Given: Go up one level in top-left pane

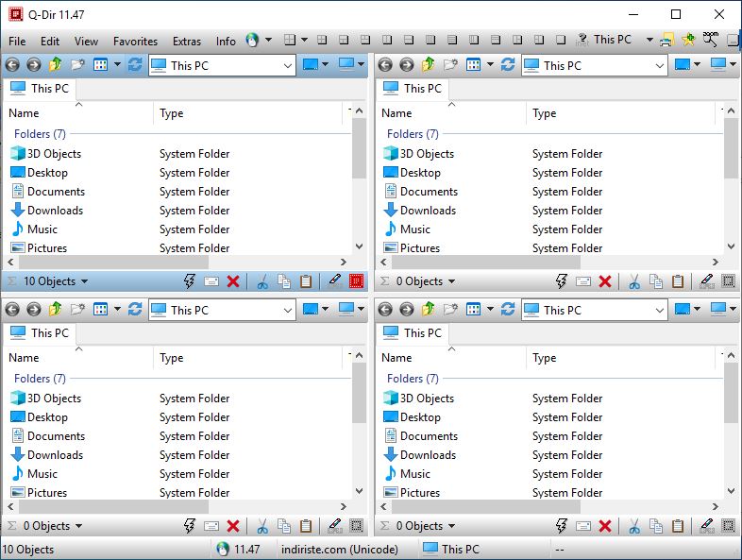Looking at the screenshot, I should [x=56, y=64].
